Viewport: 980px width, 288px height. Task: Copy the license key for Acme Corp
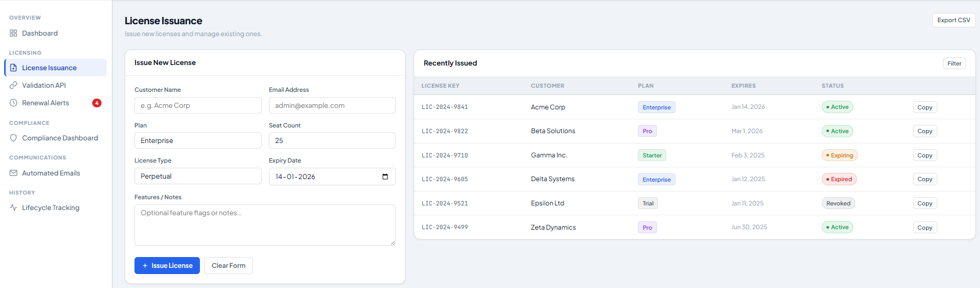[x=924, y=107]
